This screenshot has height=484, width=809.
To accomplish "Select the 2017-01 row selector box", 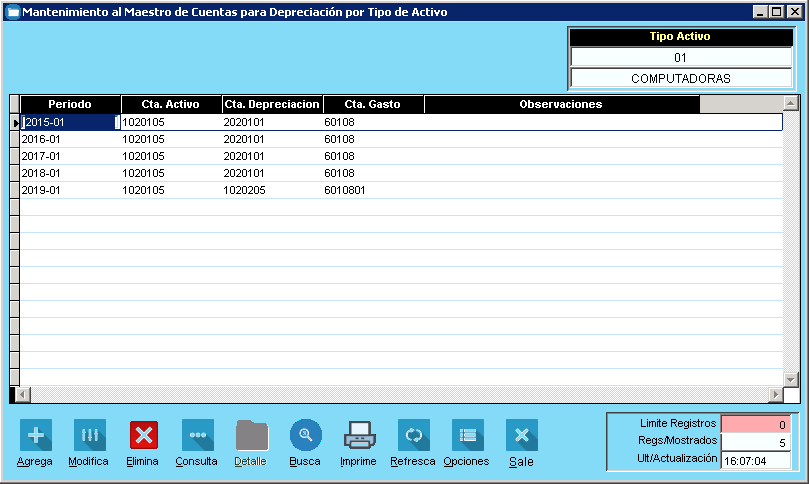I will (14, 155).
